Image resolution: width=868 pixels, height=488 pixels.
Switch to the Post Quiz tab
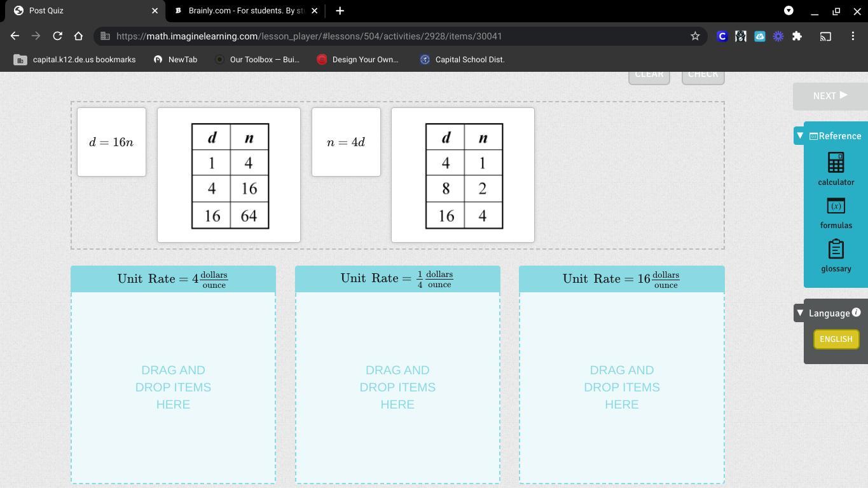point(83,11)
